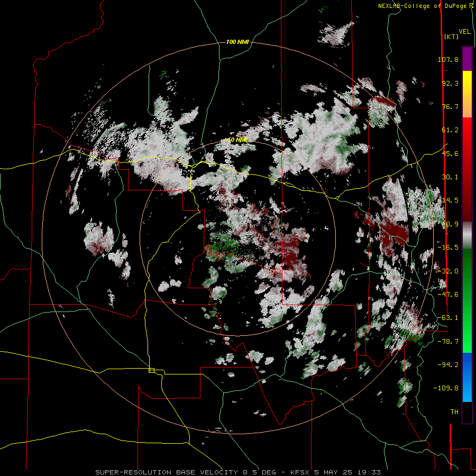Image resolution: width=476 pixels, height=476 pixels.
Task: Click the blue segment of velocity color bar
Action: click(x=467, y=377)
